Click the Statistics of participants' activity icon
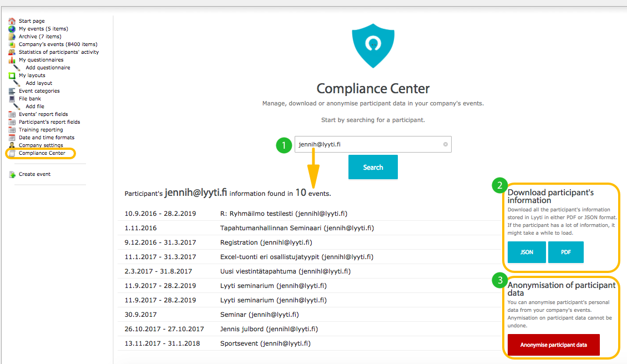The width and height of the screenshot is (627, 364). pyautogui.click(x=12, y=52)
